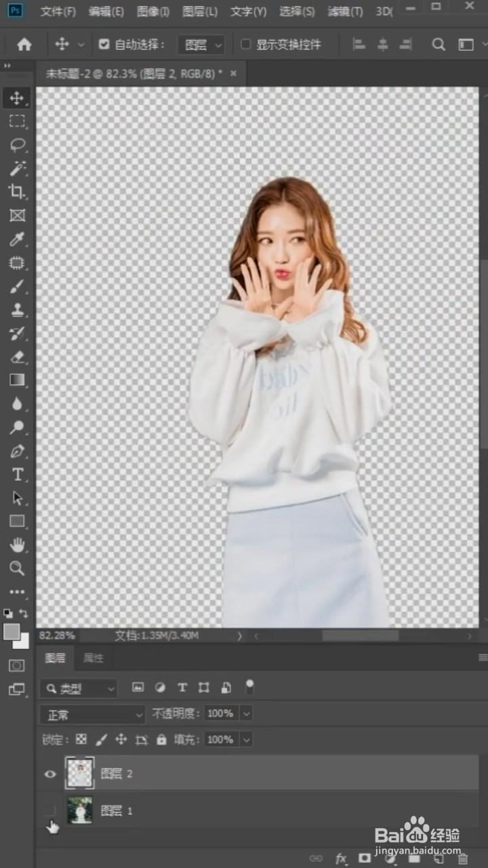488x868 pixels.
Task: Add a layer mask with mask icon
Action: (365, 859)
